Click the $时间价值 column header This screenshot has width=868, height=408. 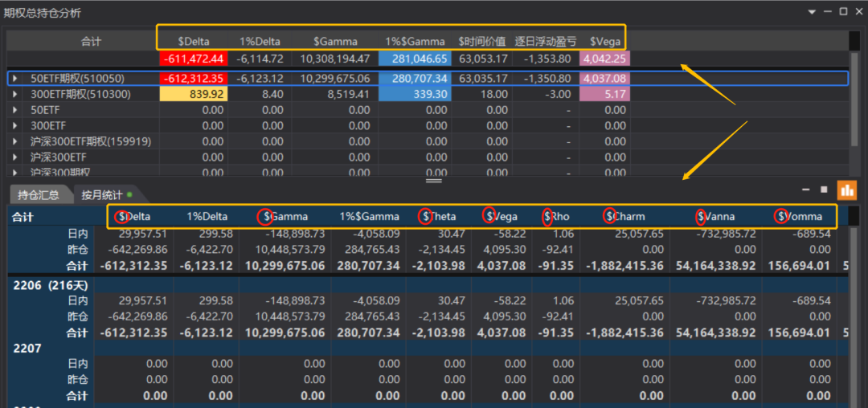483,41
